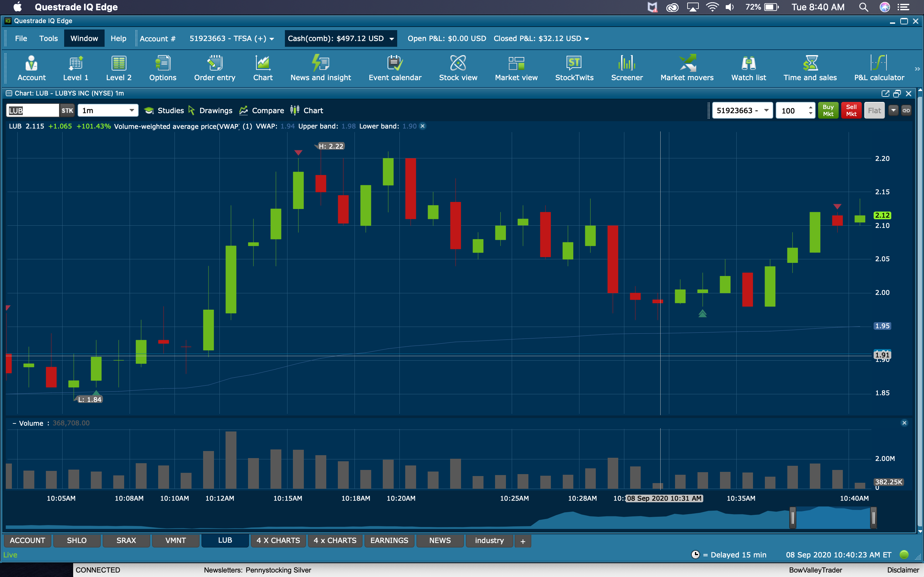Open the Cash(comb) balance dropdown

pyautogui.click(x=392, y=39)
